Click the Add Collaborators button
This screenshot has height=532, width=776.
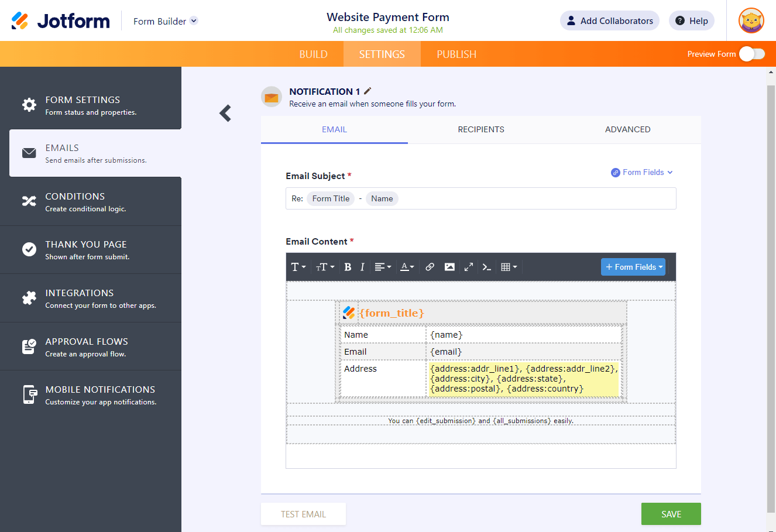click(609, 21)
